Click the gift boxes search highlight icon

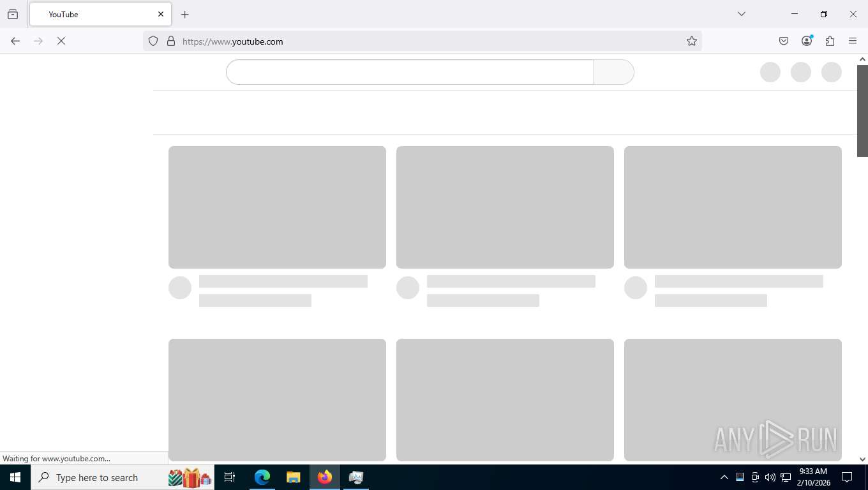click(x=190, y=477)
